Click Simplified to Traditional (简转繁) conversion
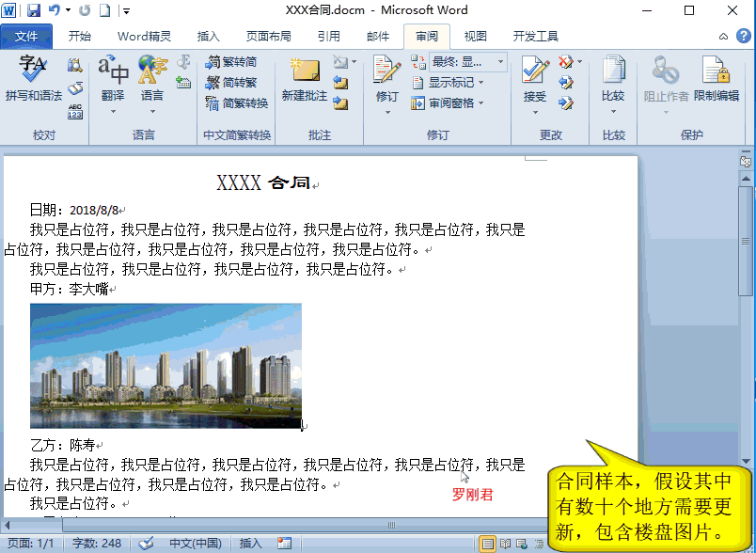Screen dimensions: 756x553 [231, 83]
